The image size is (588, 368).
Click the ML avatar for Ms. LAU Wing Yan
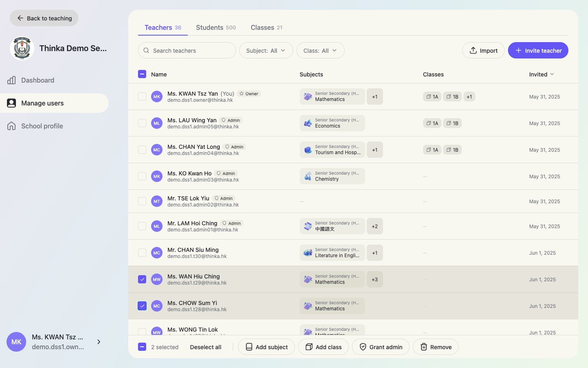pos(157,123)
